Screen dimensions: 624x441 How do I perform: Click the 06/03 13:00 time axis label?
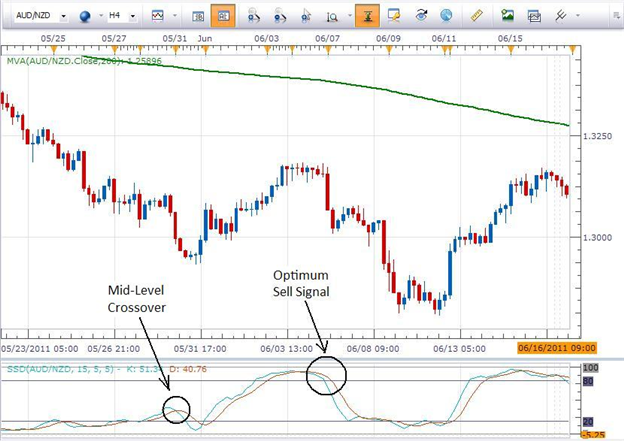(287, 349)
